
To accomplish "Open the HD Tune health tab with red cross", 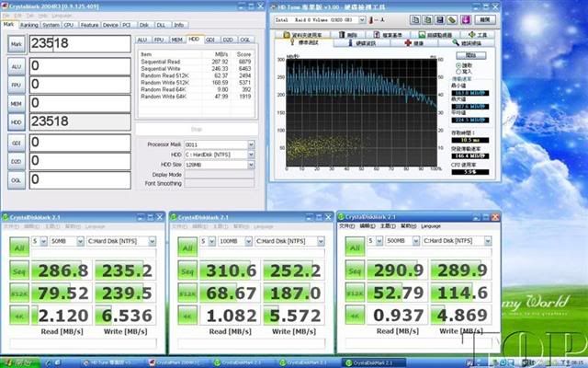I will click(413, 43).
